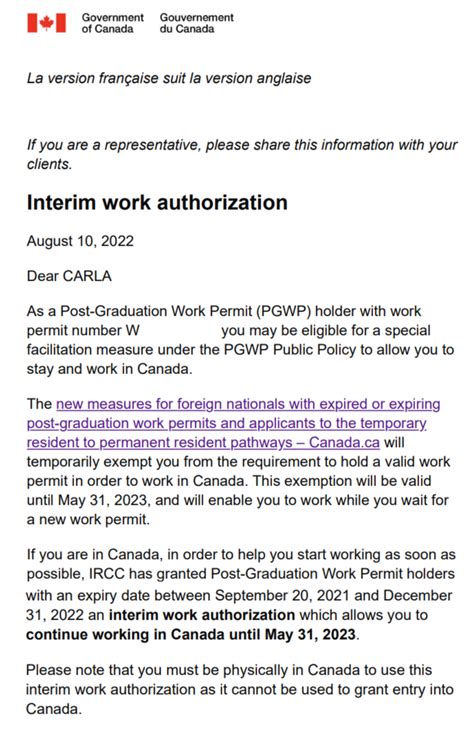474x732 pixels.
Task: Click the italic representative notice text
Action: click(x=242, y=155)
